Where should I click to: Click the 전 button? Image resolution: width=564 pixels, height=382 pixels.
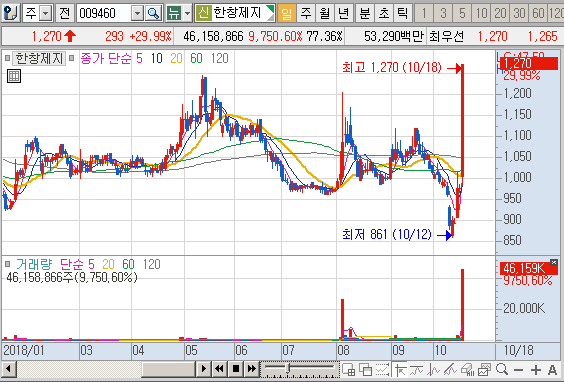click(64, 14)
